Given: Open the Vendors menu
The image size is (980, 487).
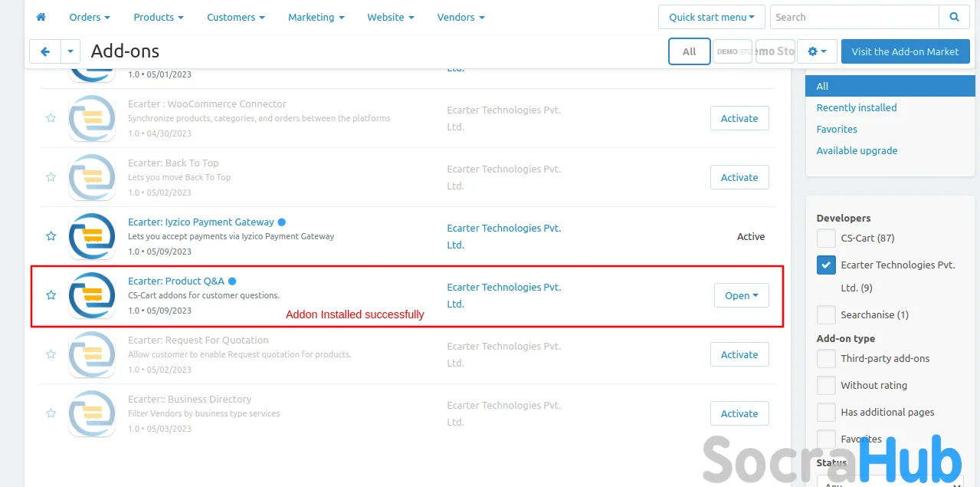Looking at the screenshot, I should click(461, 17).
